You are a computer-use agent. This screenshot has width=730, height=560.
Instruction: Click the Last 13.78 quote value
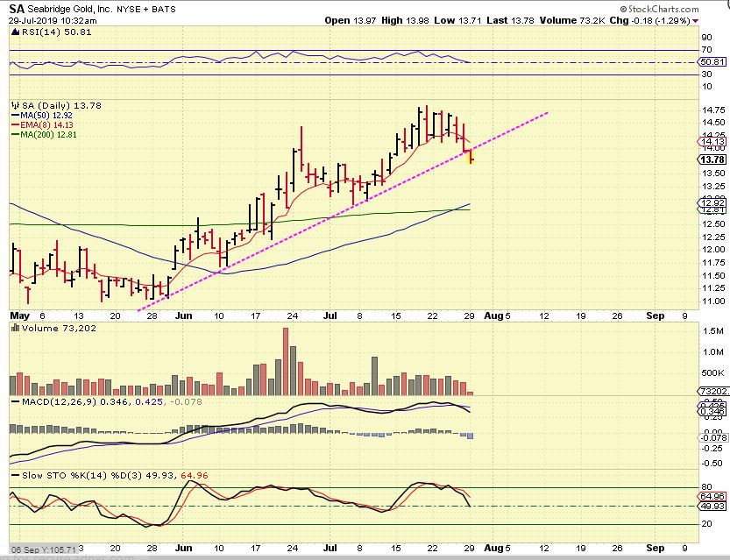pyautogui.click(x=510, y=20)
